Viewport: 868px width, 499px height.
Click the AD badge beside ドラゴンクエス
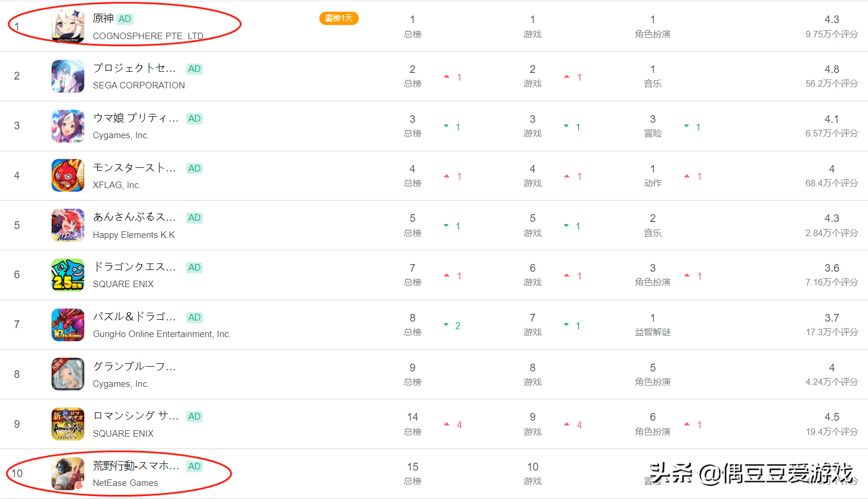[194, 268]
